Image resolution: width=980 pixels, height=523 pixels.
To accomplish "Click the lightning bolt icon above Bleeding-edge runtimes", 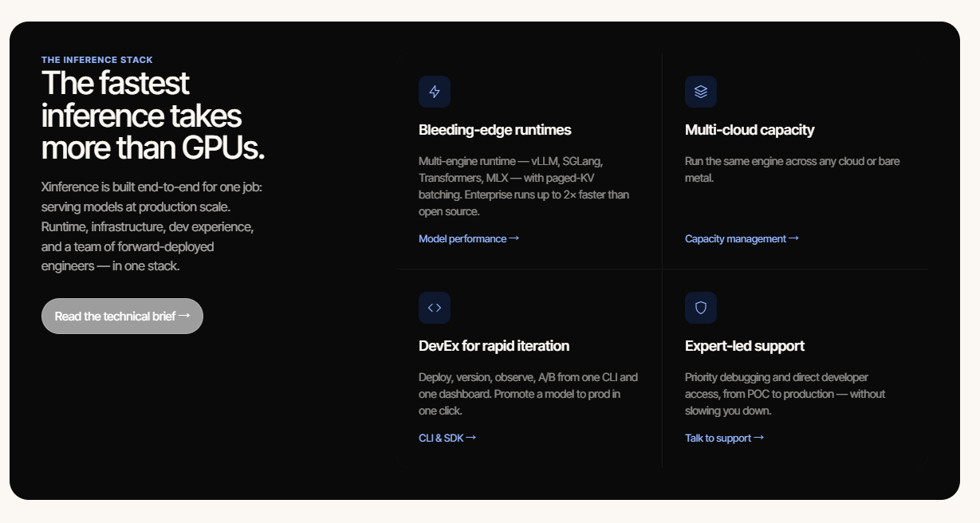I will click(435, 92).
